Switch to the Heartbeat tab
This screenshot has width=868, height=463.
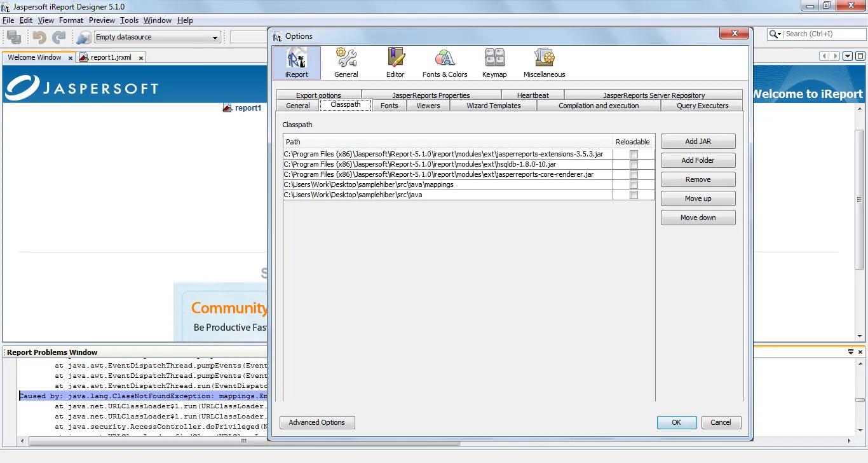(533, 95)
